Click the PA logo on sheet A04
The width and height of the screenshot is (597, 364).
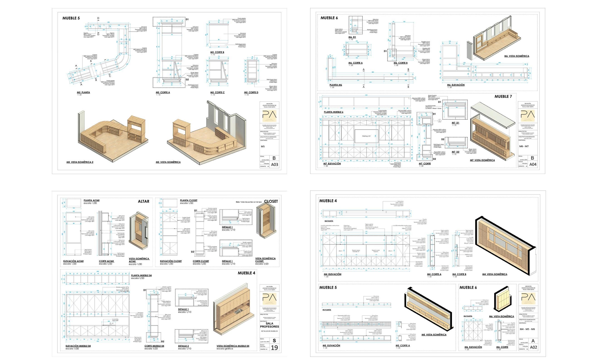[527, 116]
